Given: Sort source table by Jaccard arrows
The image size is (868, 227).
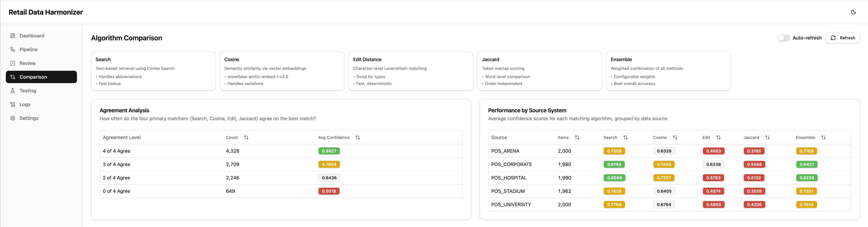Looking at the screenshot, I should tap(768, 137).
